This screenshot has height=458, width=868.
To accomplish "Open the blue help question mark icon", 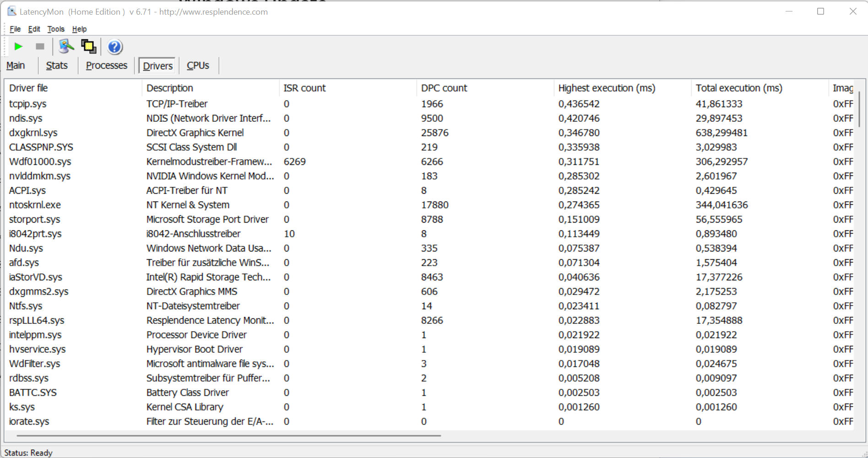I will [x=115, y=47].
